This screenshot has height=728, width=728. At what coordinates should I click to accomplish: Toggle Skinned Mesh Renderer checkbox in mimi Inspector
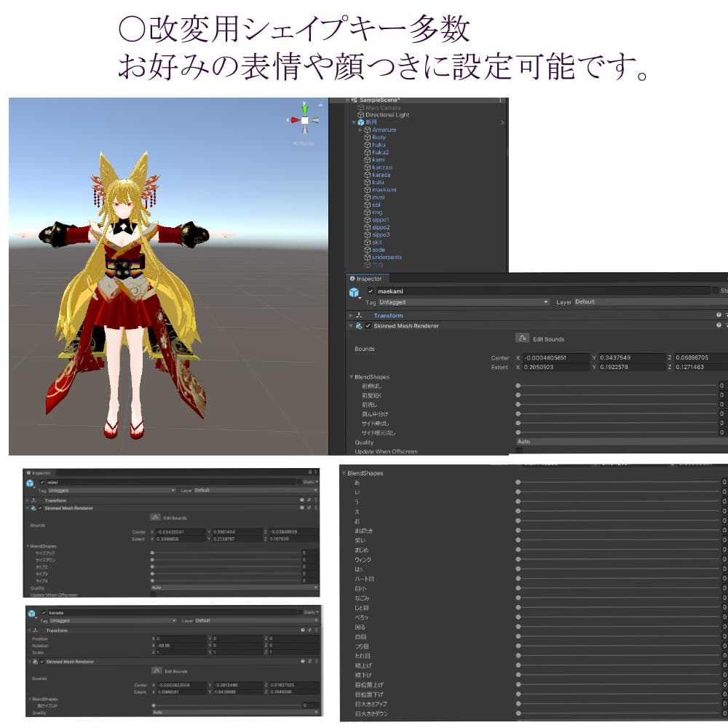tap(40, 508)
